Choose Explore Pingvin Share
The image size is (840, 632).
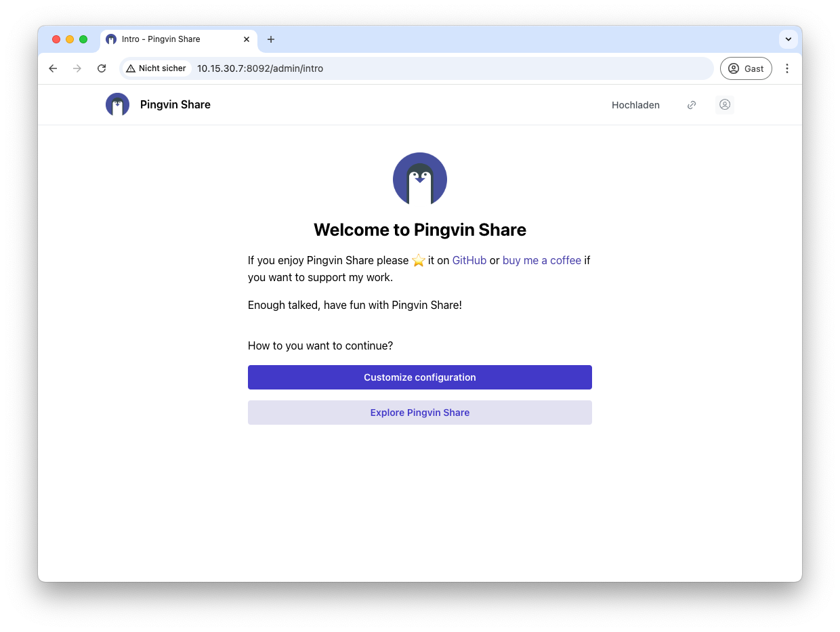pyautogui.click(x=419, y=413)
